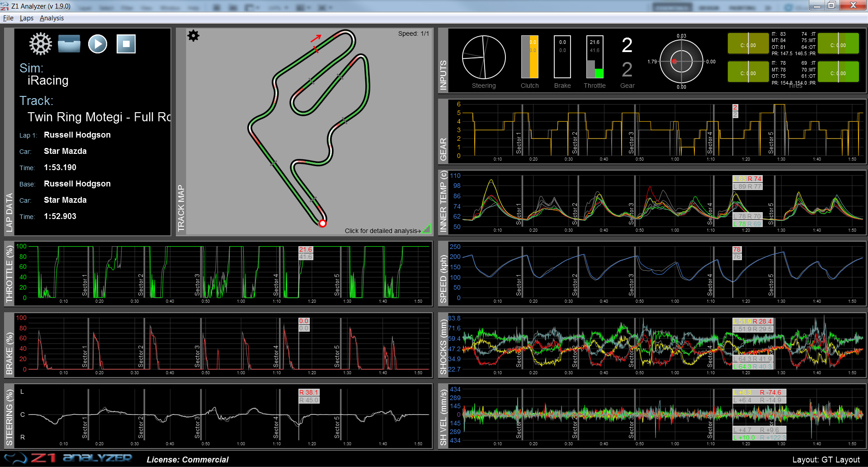Click Sector 1 marker in throttle graph
Viewport: 868px width, 467px height.
[85, 285]
